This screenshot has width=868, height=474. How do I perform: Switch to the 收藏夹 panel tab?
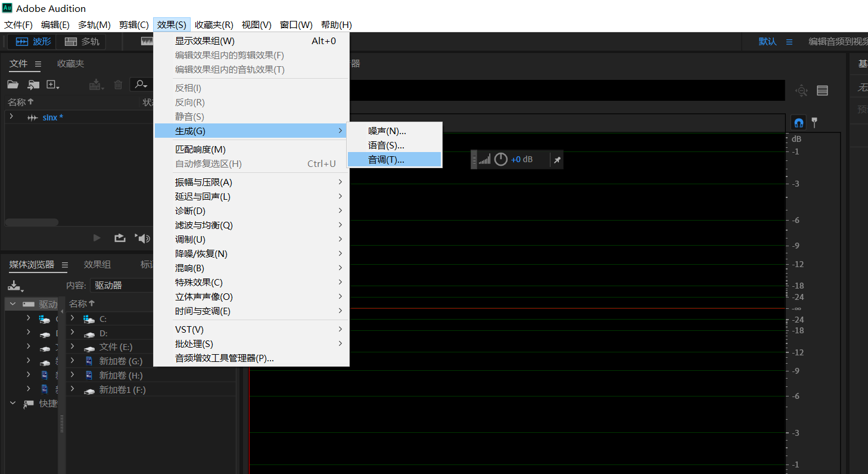click(x=71, y=64)
